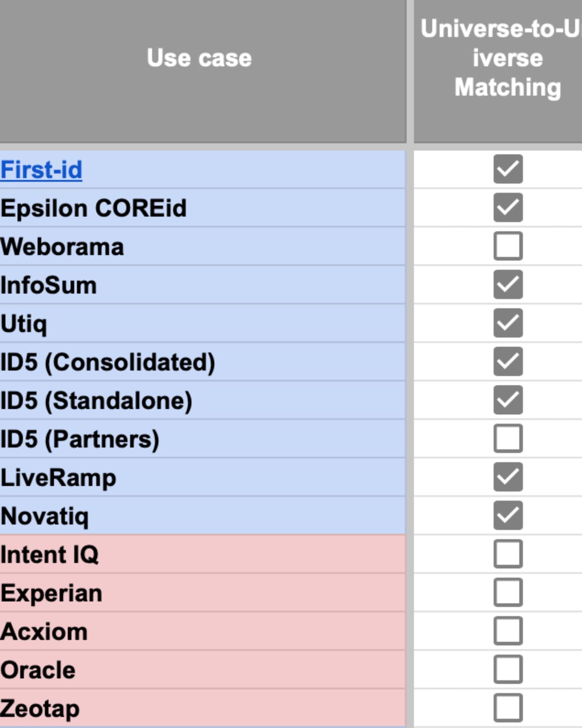582x728 pixels.
Task: Check the Zeotap matching checkbox
Action: click(508, 708)
